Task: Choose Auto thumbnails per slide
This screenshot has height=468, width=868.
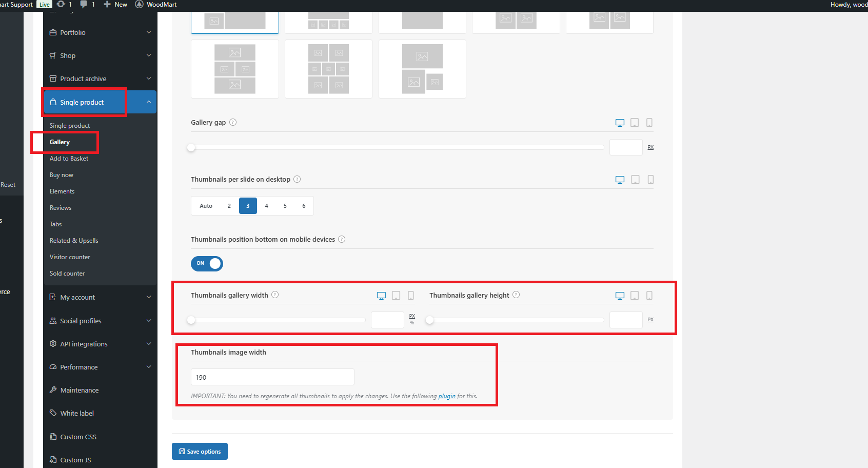Action: 206,206
